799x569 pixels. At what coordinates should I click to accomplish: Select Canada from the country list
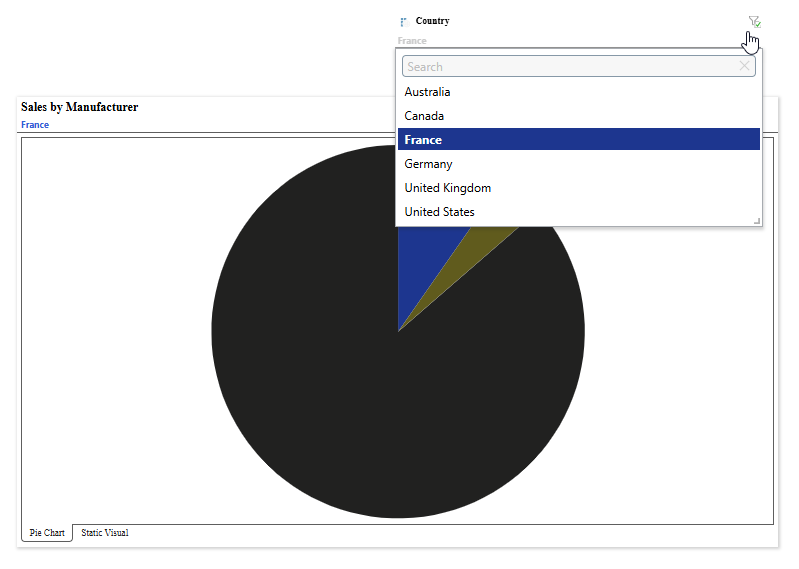[x=578, y=116]
